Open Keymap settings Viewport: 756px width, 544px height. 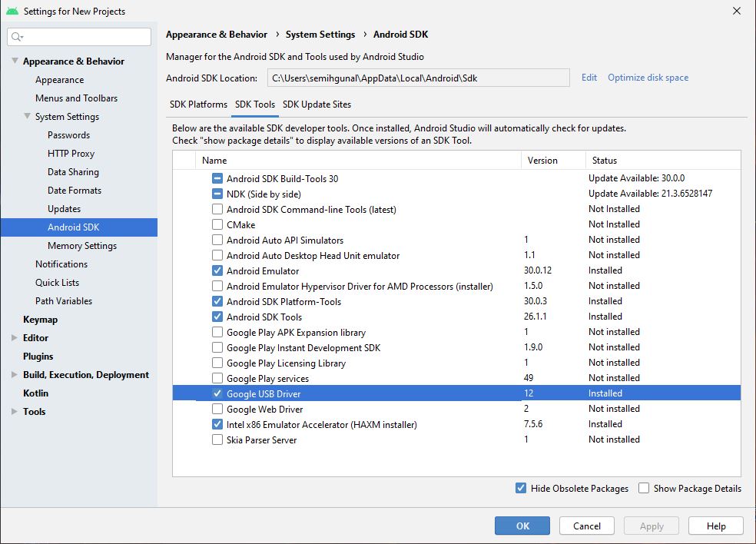point(40,320)
